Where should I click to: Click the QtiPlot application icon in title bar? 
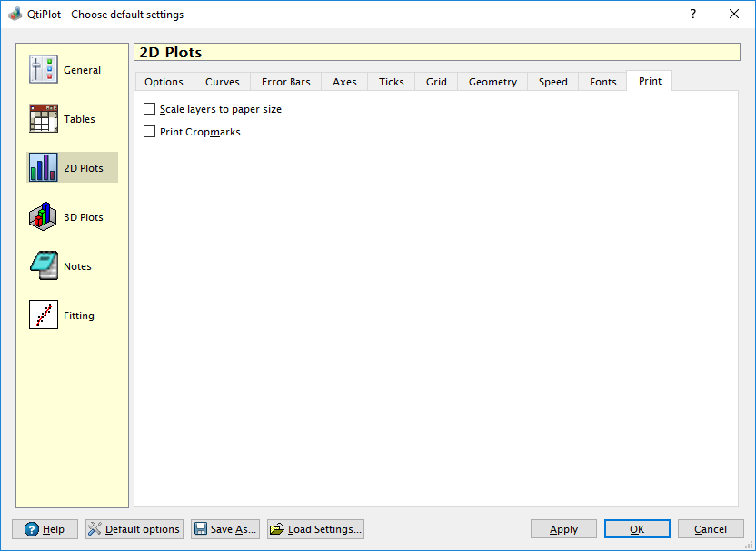coord(15,15)
